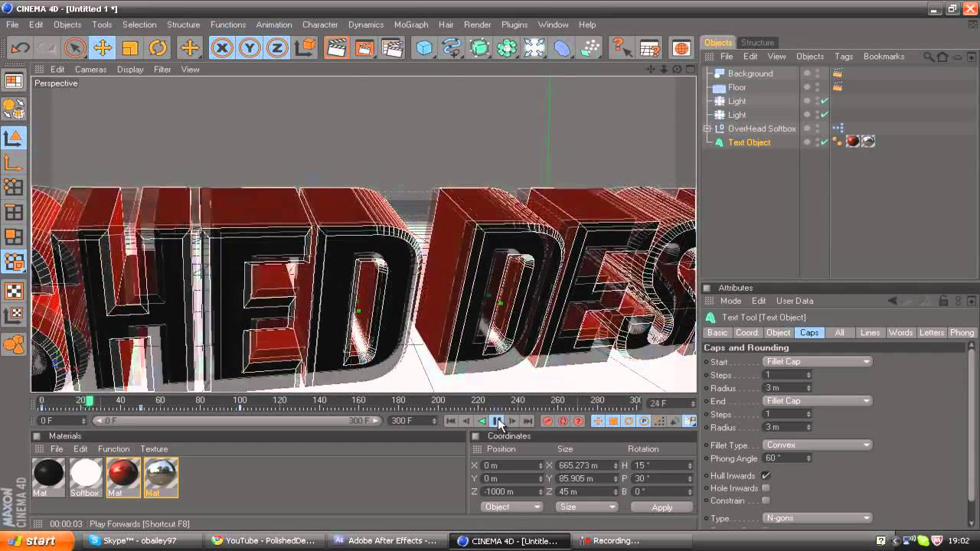
Task: Toggle the World/Object coordinate system icon
Action: point(305,48)
